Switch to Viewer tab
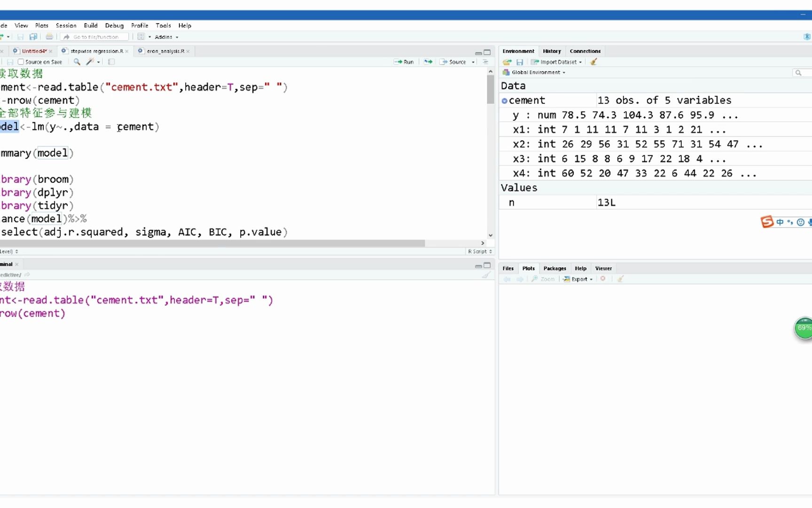 pos(603,268)
